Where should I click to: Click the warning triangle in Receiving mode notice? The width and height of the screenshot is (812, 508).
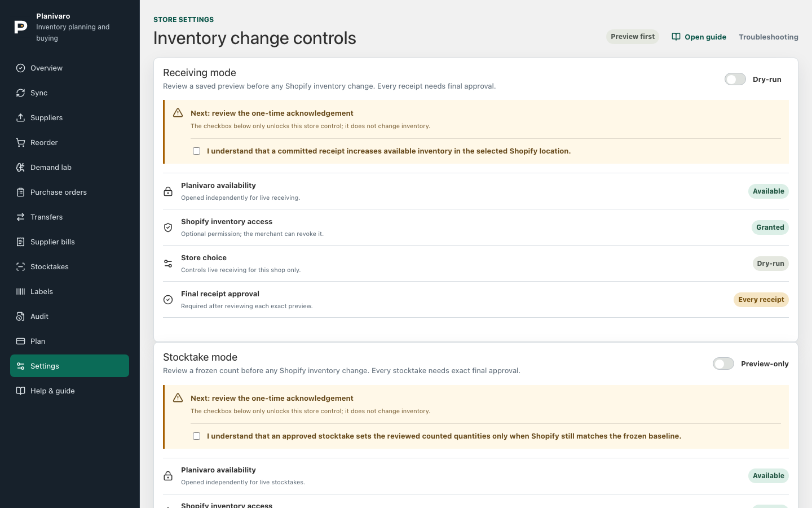178,113
